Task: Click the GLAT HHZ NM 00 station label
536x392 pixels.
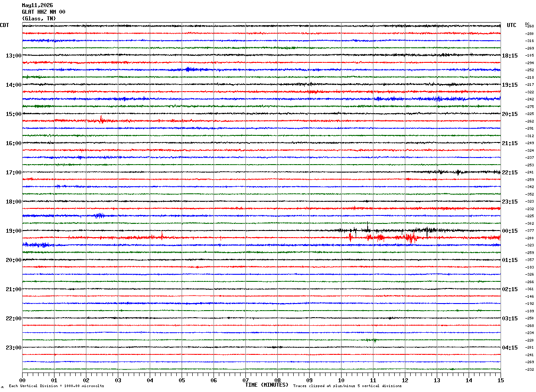Action: click(x=43, y=12)
